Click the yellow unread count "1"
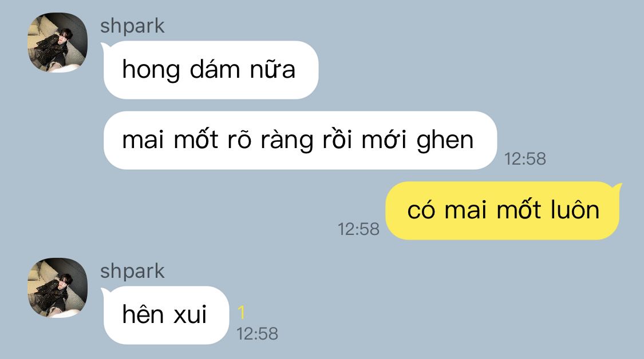 pos(242,313)
